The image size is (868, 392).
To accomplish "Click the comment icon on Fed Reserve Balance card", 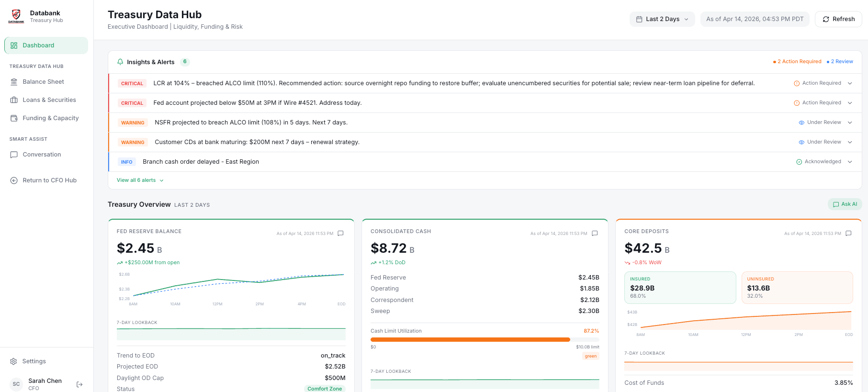I will (340, 234).
